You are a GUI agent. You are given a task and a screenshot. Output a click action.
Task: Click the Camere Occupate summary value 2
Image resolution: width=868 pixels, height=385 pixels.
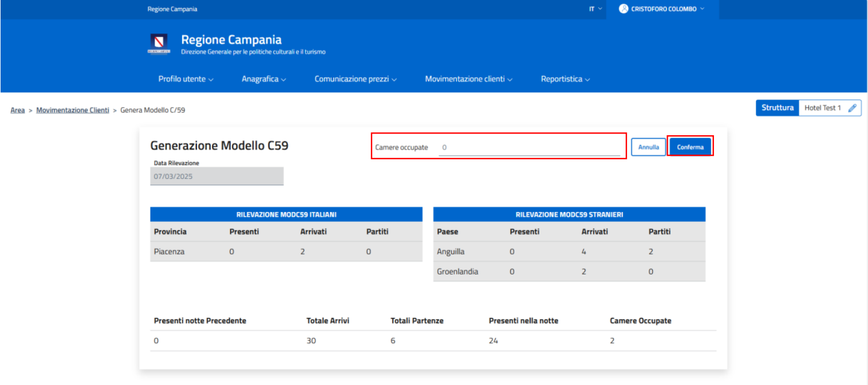click(612, 340)
